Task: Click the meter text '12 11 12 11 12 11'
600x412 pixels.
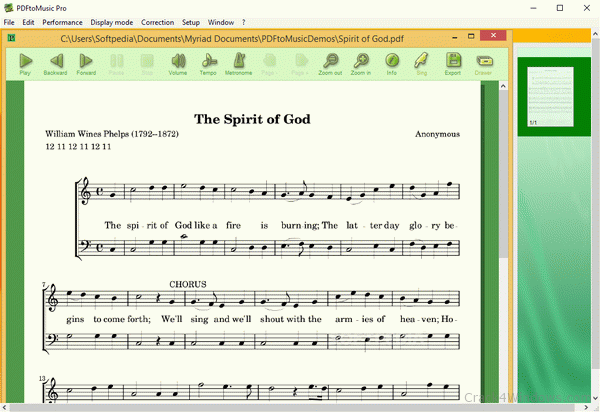Action: pyautogui.click(x=78, y=147)
